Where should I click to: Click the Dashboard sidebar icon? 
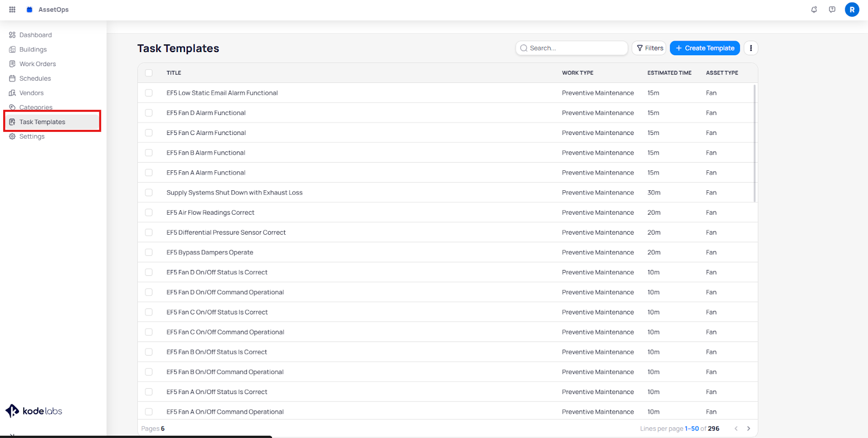click(12, 35)
